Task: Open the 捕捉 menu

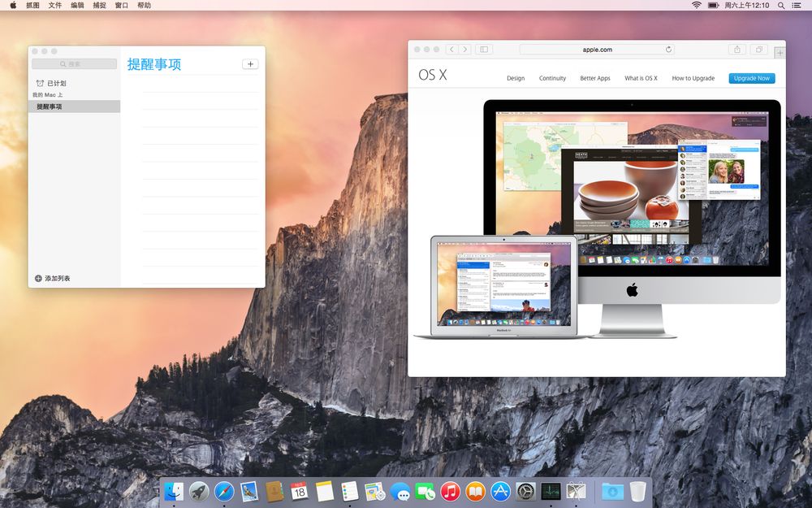Action: (x=99, y=5)
